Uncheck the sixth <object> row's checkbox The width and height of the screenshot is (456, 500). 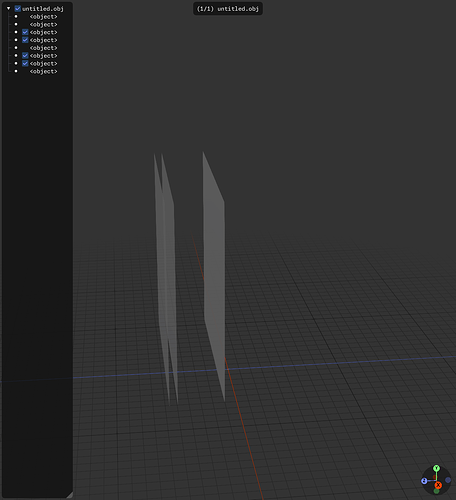pos(25,56)
